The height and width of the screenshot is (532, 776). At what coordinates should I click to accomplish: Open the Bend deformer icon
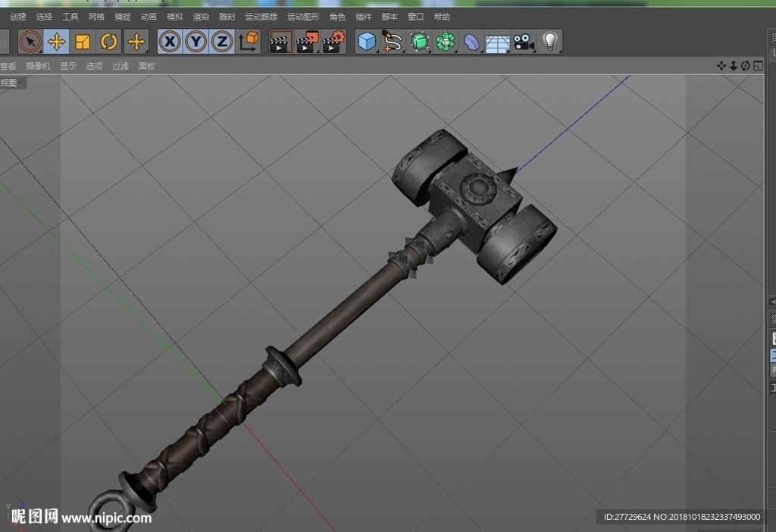[472, 42]
